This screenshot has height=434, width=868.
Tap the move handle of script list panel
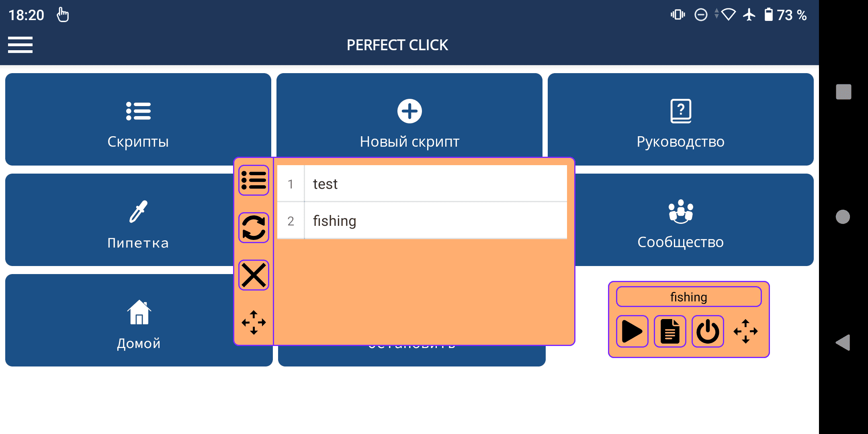click(254, 322)
